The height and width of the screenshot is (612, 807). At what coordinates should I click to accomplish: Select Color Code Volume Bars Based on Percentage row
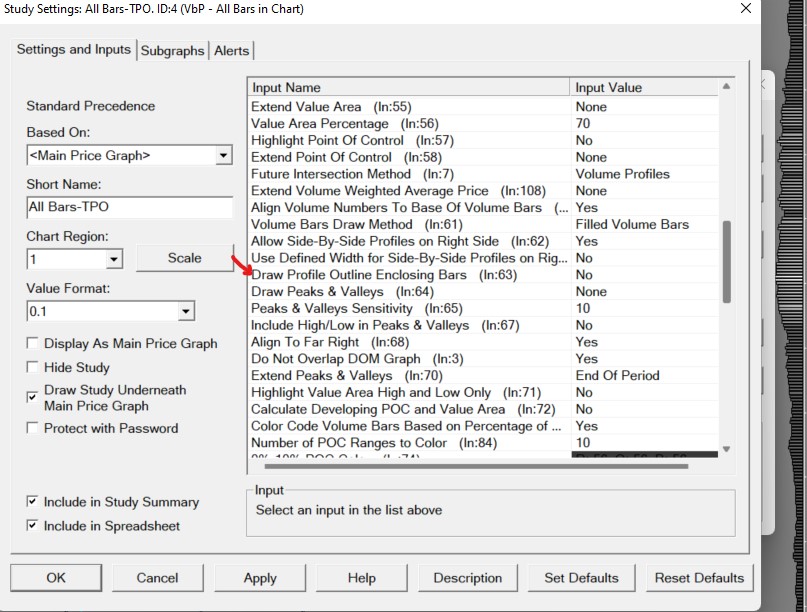[x=484, y=426]
